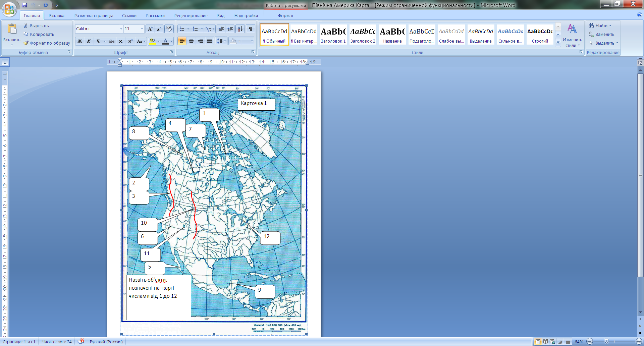This screenshot has width=644, height=346.
Task: Expand the styles gallery More arrow
Action: (x=558, y=42)
